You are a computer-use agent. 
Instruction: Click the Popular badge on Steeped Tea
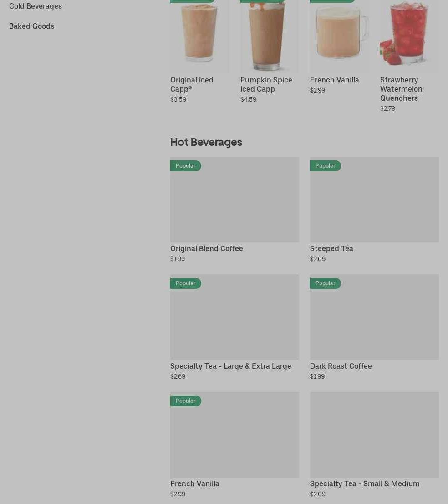click(326, 166)
